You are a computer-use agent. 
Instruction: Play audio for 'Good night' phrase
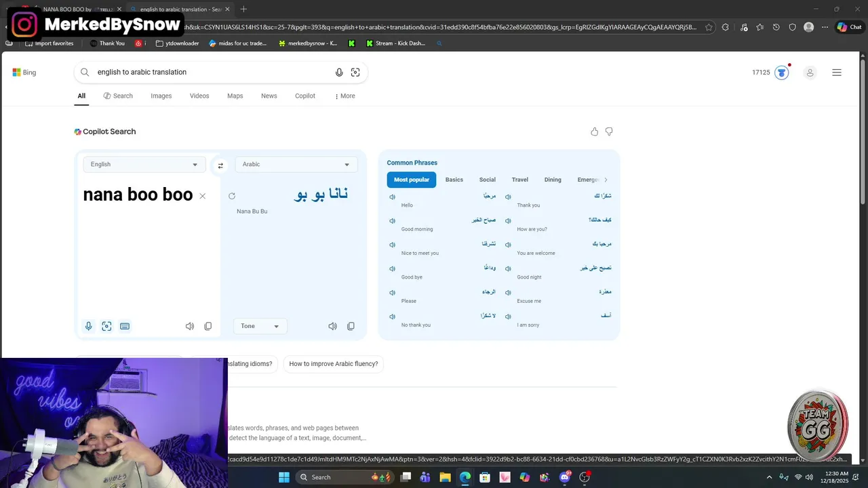[508, 269]
